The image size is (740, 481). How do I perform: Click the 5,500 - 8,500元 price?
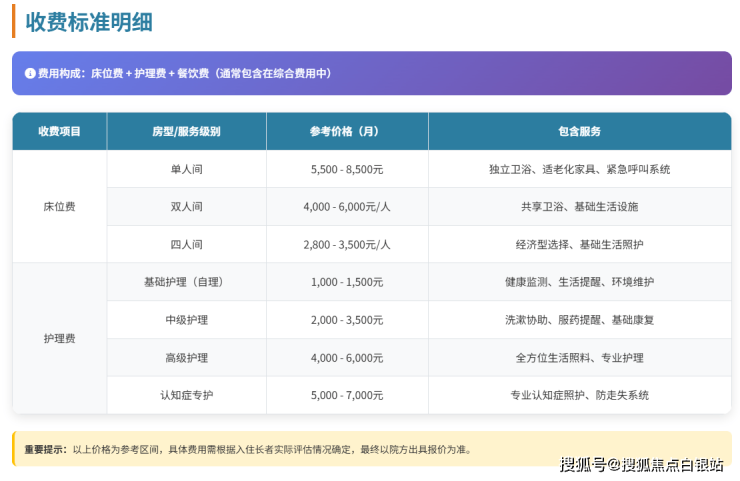346,169
